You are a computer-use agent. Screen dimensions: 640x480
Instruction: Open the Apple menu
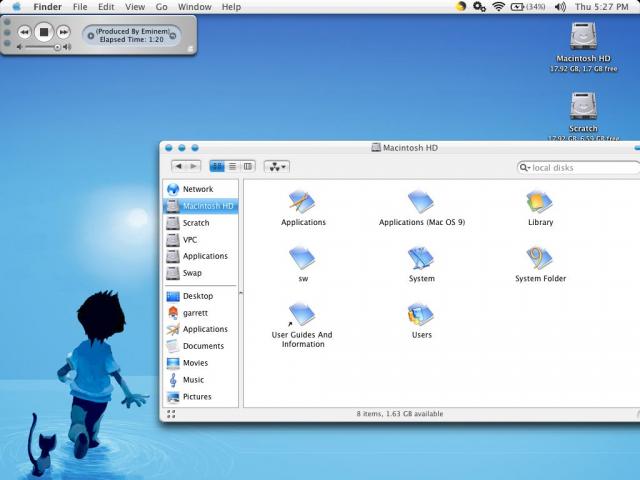[x=17, y=7]
